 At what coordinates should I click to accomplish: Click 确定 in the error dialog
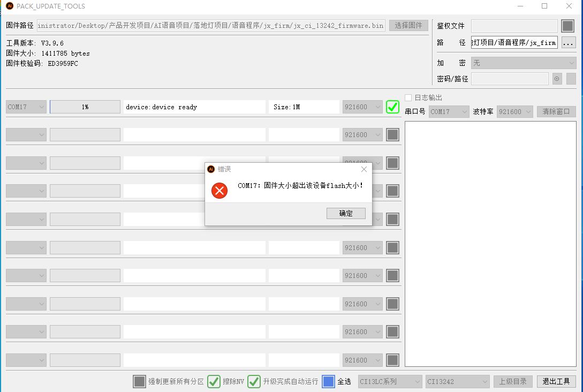point(346,213)
